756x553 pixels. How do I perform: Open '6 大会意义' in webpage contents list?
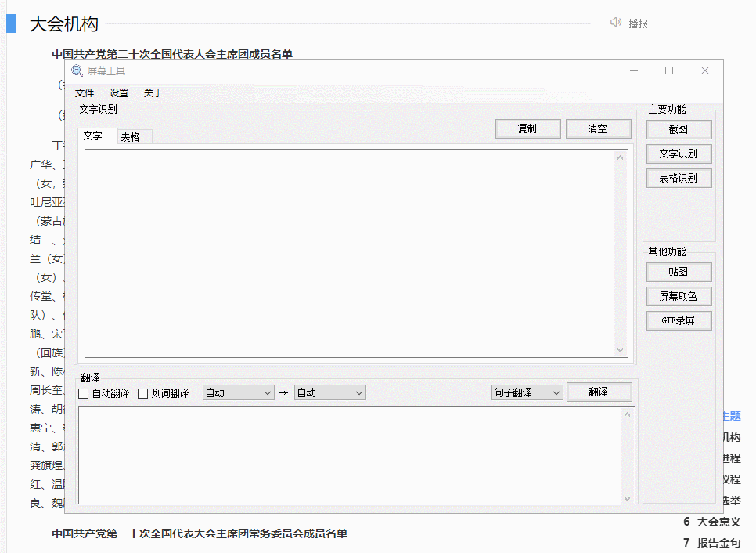point(711,522)
